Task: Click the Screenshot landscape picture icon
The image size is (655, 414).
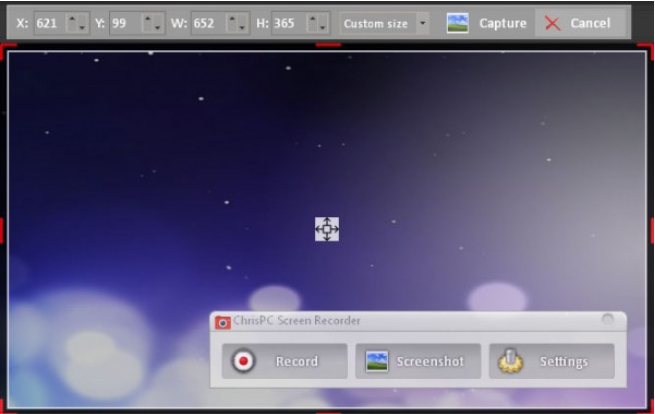Action: pos(376,361)
